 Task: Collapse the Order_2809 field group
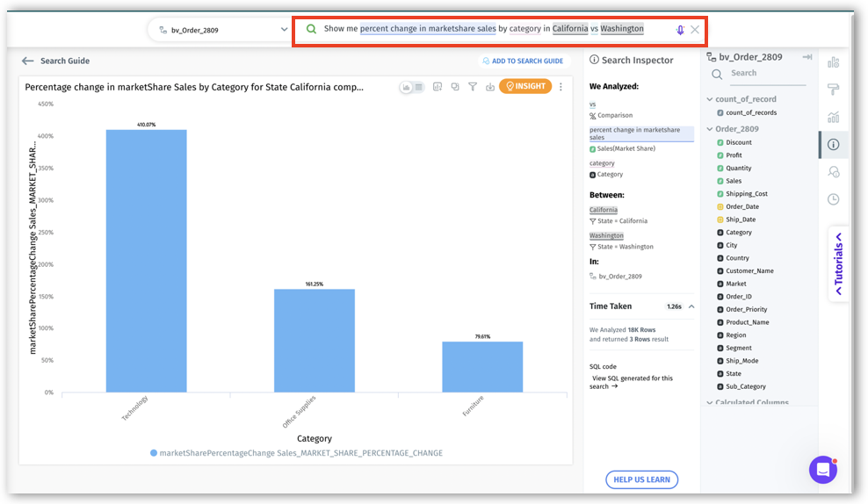(709, 129)
